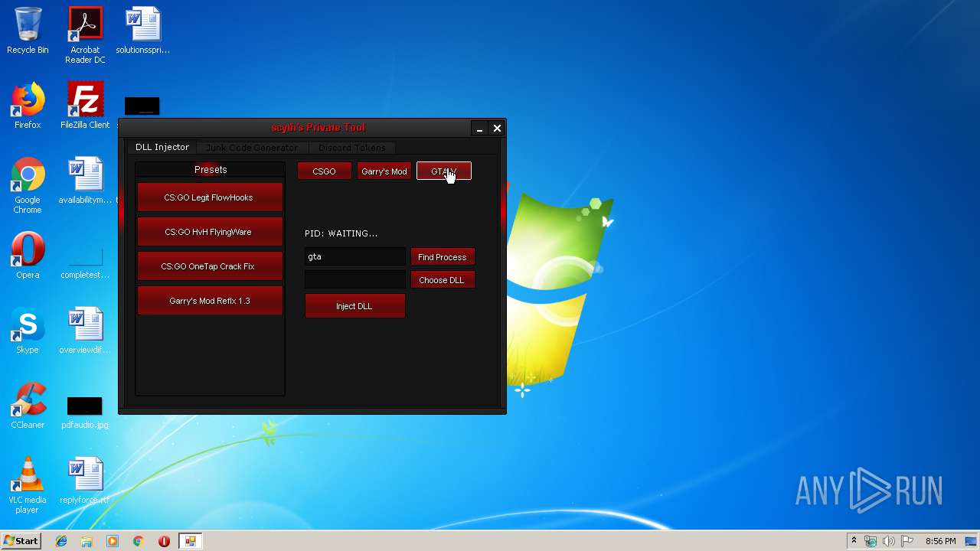
Task: Click the Inject DLL button
Action: [354, 306]
